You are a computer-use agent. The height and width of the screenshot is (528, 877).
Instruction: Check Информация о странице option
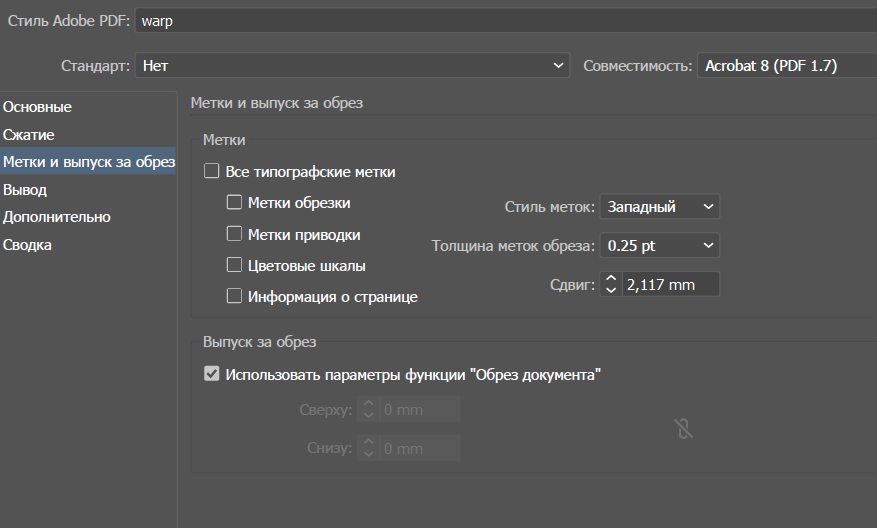235,297
